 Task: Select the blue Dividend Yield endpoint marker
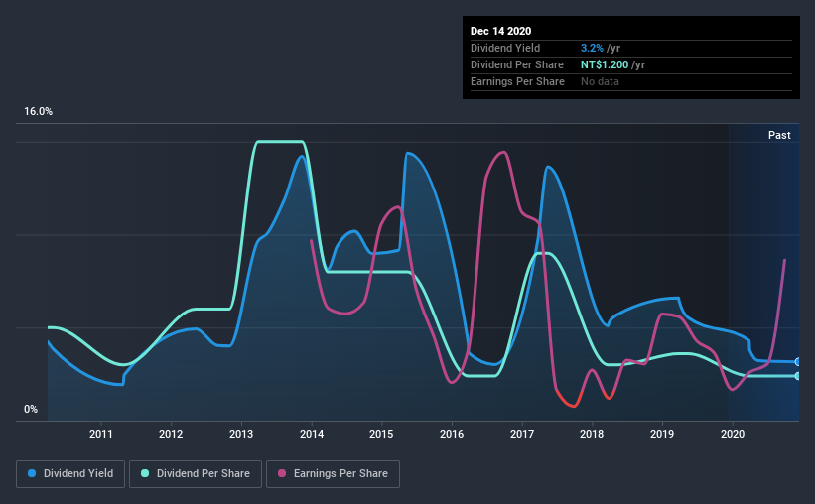point(798,362)
